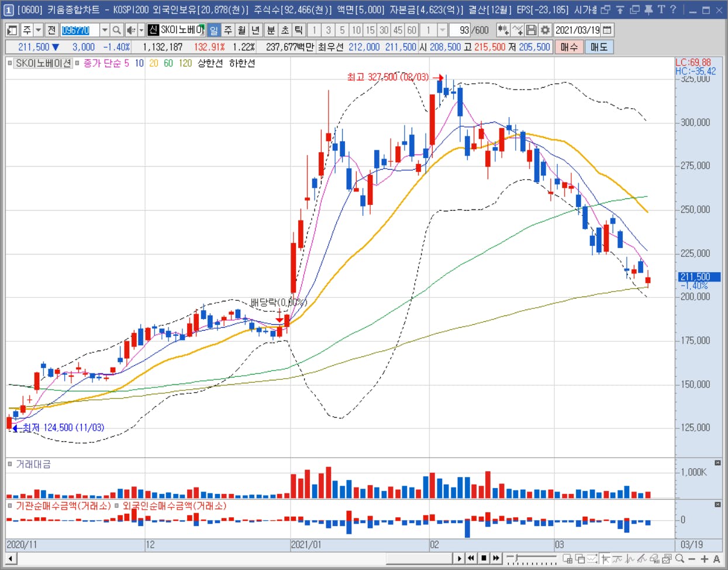Image resolution: width=728 pixels, height=570 pixels.
Task: Click the chart magnifier zoom icon
Action: point(679,559)
